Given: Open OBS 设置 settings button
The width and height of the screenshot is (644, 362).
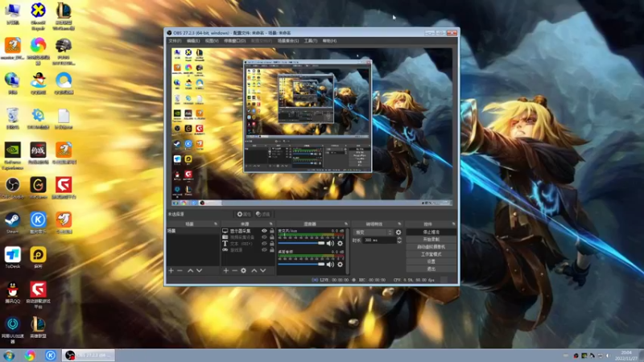Looking at the screenshot, I should point(431,261).
